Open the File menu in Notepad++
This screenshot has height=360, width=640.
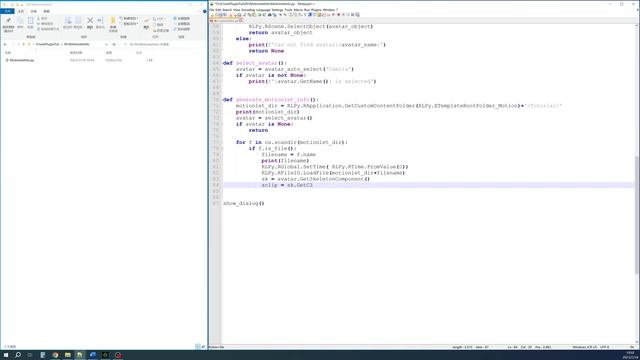click(211, 10)
